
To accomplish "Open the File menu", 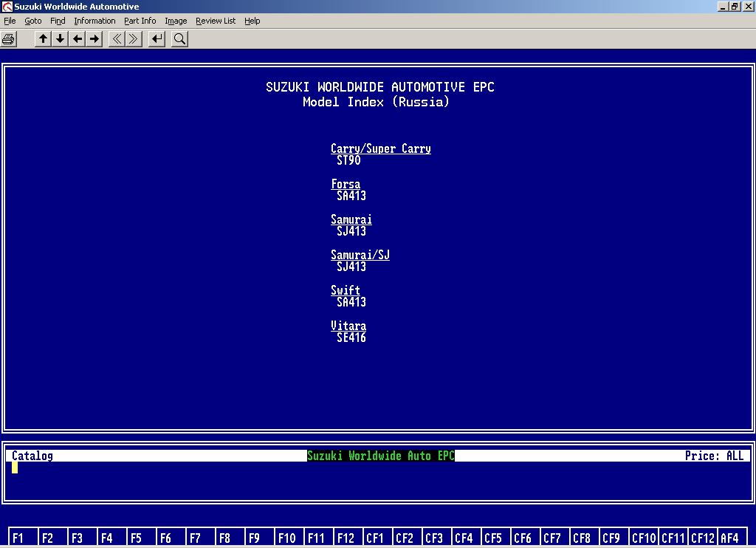I will (10, 21).
